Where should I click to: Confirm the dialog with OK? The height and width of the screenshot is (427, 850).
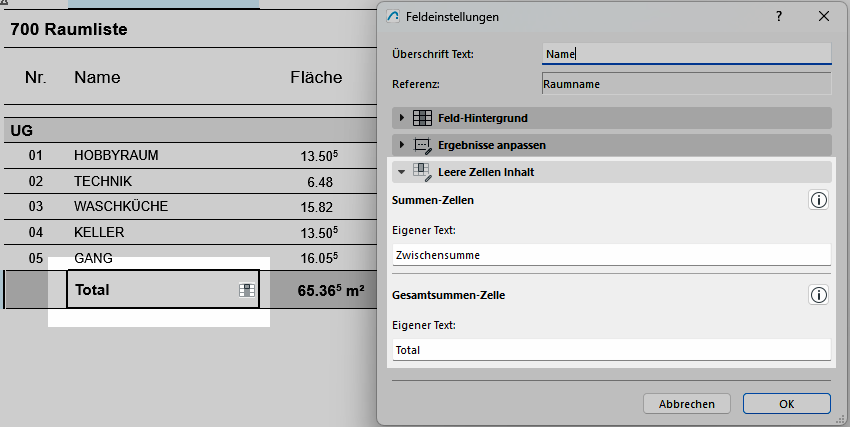(x=786, y=404)
